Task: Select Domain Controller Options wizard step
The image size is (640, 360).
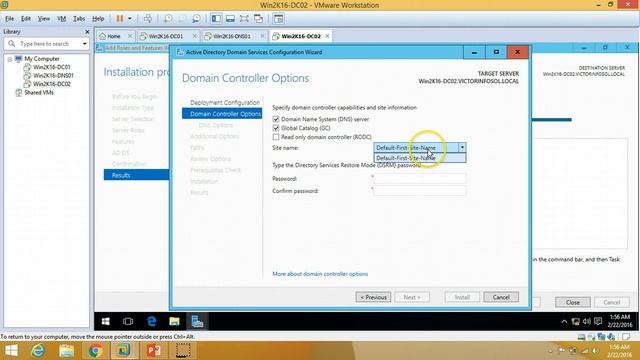Action: click(x=222, y=114)
